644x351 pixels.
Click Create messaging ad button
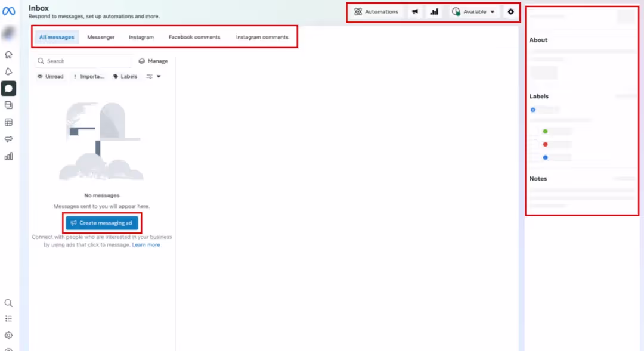102,223
